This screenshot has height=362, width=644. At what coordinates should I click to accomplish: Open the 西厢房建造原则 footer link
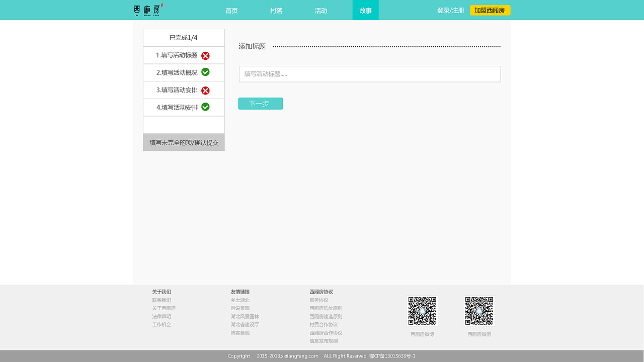click(x=326, y=317)
